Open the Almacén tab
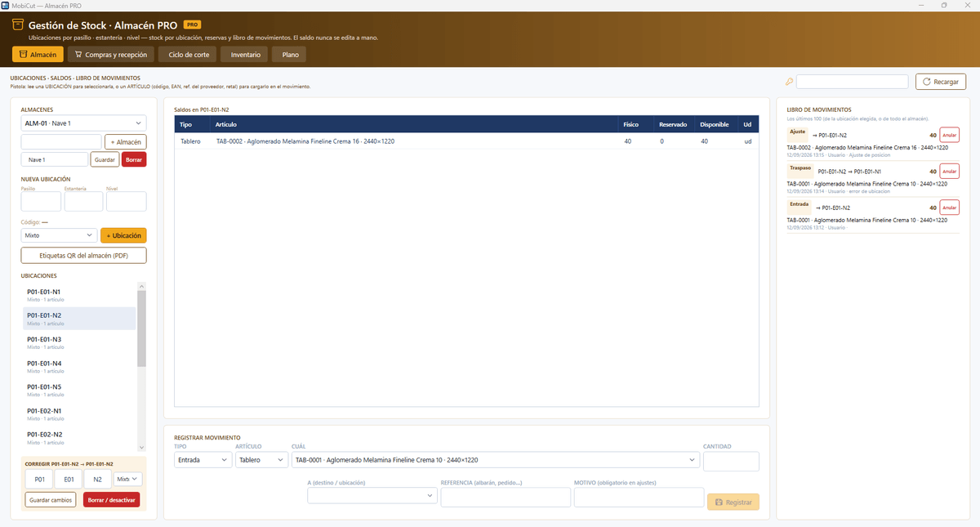980x527 pixels. [38, 55]
